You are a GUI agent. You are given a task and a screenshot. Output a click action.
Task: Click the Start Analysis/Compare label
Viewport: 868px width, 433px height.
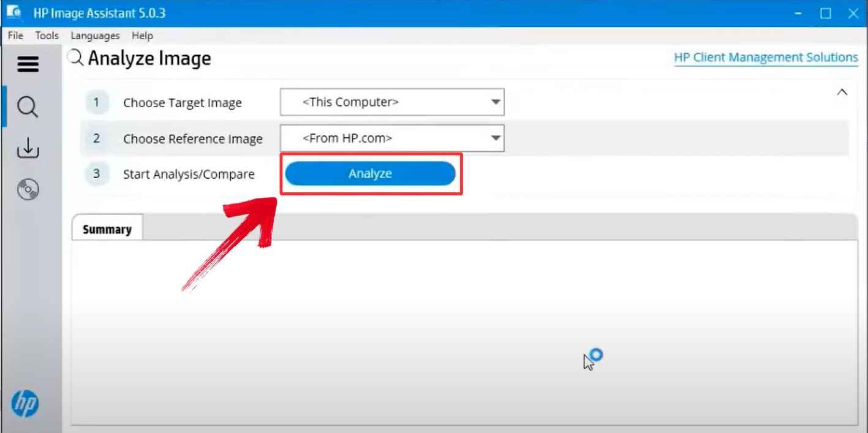[189, 175]
